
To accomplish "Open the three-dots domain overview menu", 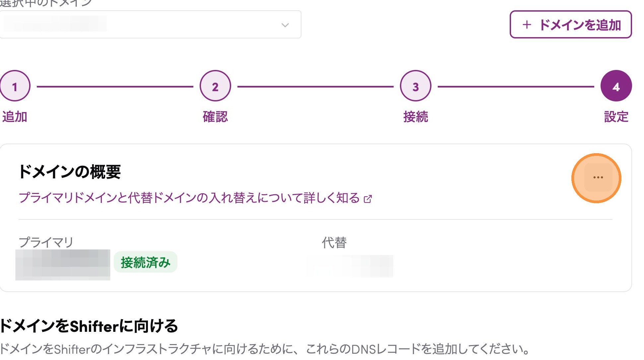I will (x=598, y=178).
